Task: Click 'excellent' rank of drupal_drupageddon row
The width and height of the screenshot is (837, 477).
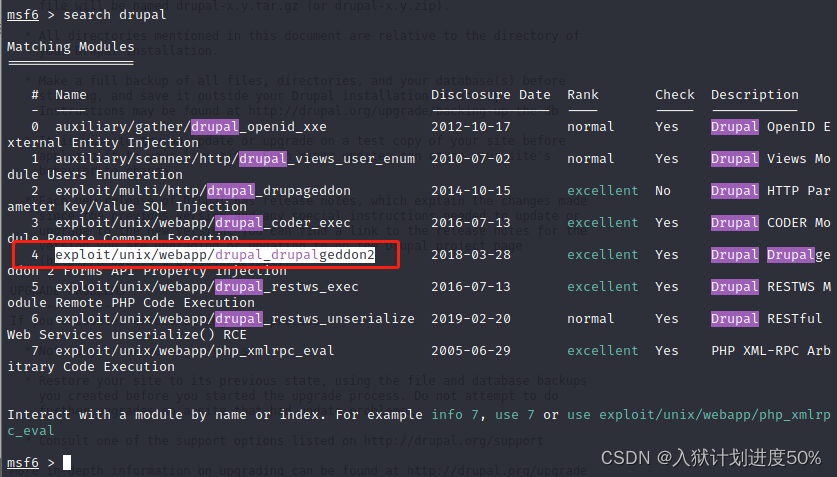Action: pyautogui.click(x=603, y=191)
